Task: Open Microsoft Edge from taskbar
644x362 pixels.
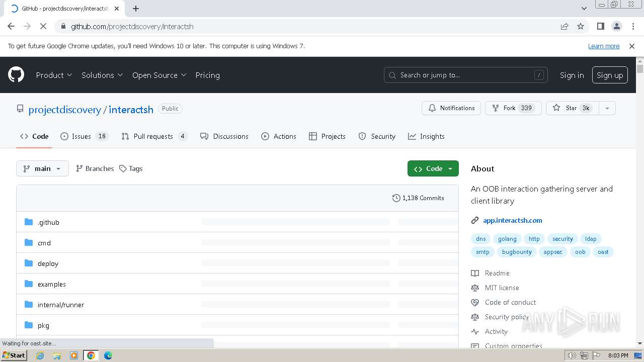Action: pyautogui.click(x=108, y=355)
